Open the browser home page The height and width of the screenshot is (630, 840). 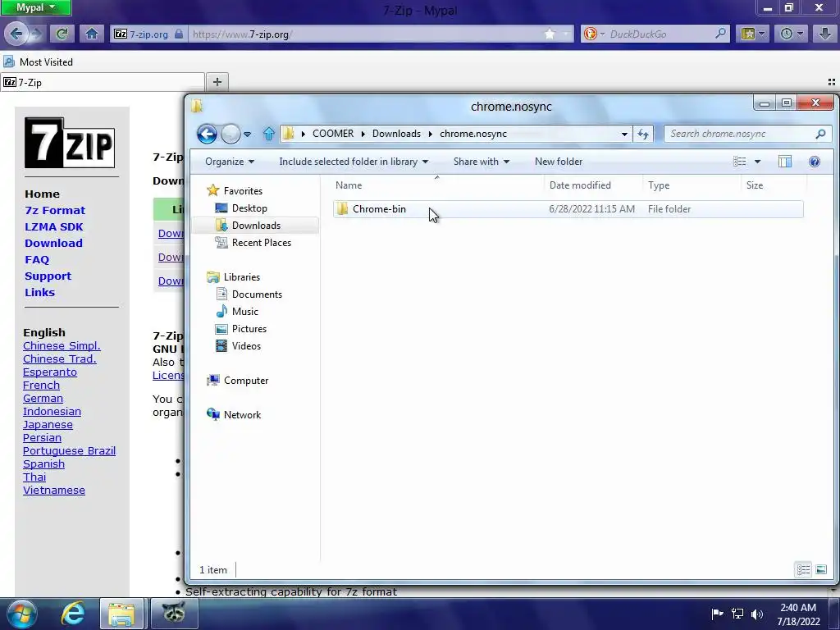pyautogui.click(x=92, y=34)
